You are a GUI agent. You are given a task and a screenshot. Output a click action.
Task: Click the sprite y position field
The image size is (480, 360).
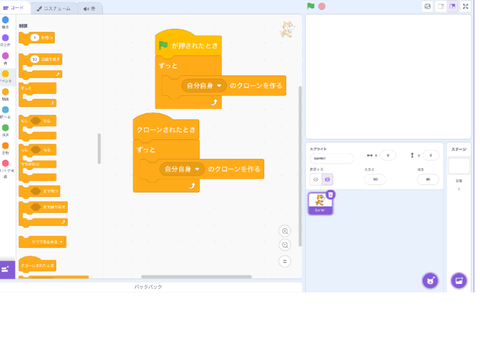pyautogui.click(x=431, y=155)
